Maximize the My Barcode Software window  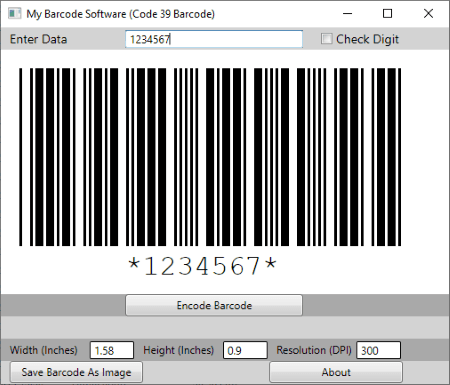(x=387, y=14)
